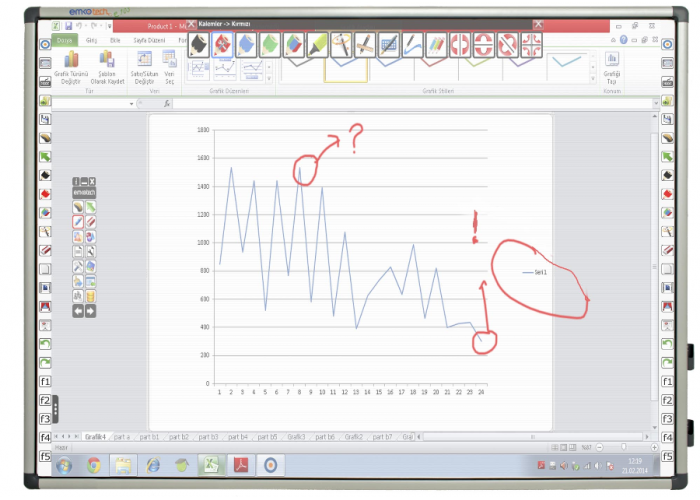Open the name box dropdown arrow
This screenshot has width=700, height=500.
tap(131, 103)
